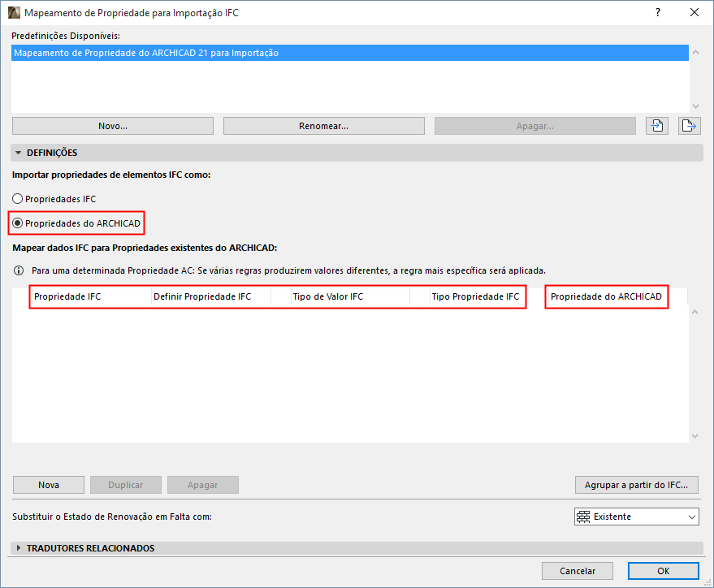Confirm with the OK button
This screenshot has height=588, width=714.
click(664, 571)
